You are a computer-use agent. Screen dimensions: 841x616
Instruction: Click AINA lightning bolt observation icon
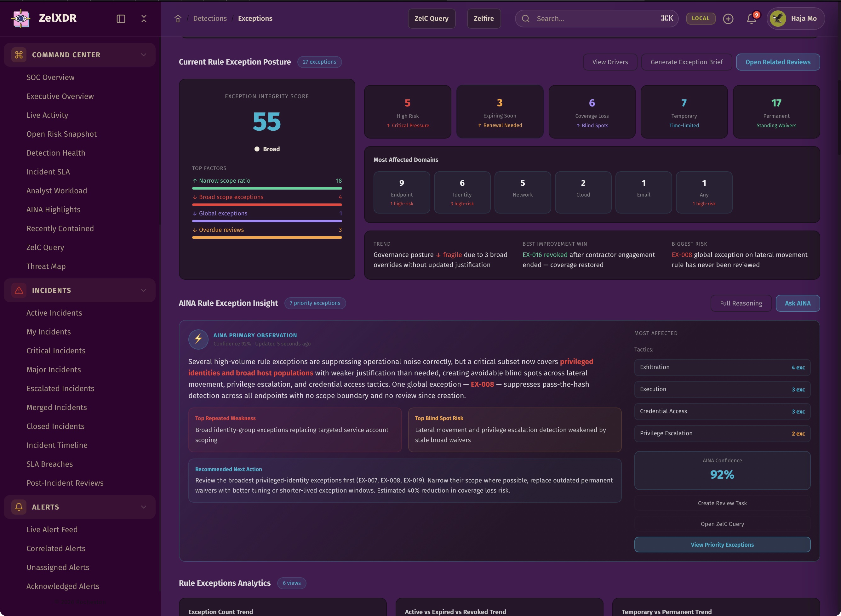pyautogui.click(x=198, y=339)
